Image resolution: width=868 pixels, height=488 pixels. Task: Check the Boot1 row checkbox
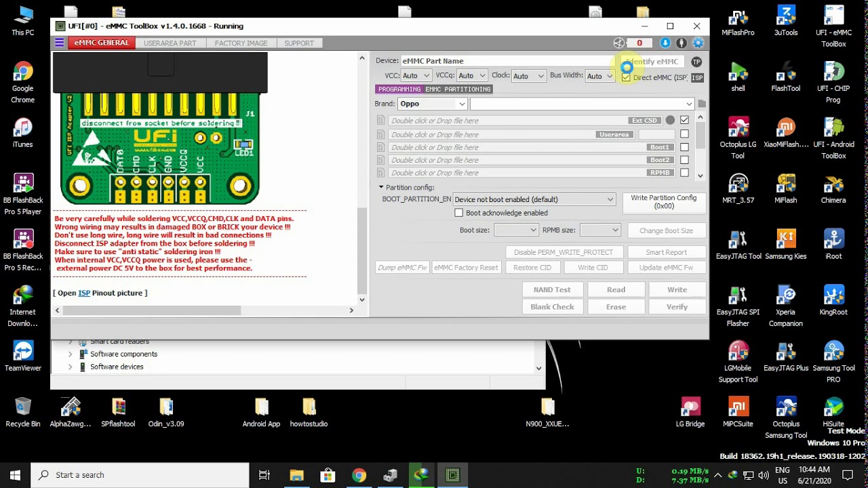tap(684, 147)
